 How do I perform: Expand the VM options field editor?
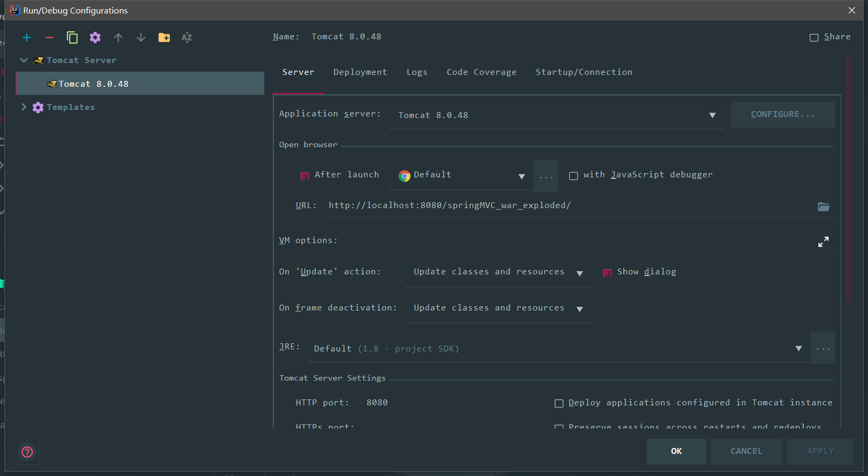[823, 242]
